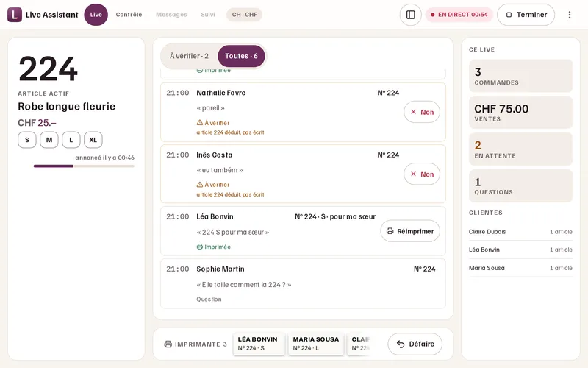Click the warning icon on Inês Costa's row
The height and width of the screenshot is (368, 588).
pos(200,185)
